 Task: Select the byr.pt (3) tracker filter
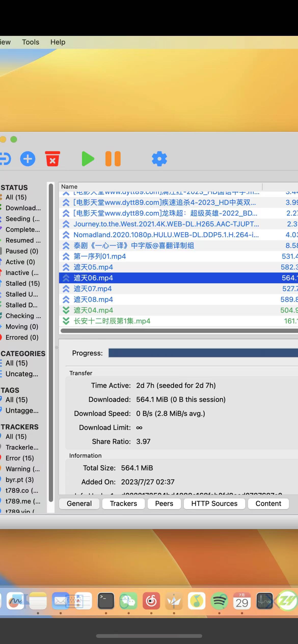pyautogui.click(x=20, y=479)
